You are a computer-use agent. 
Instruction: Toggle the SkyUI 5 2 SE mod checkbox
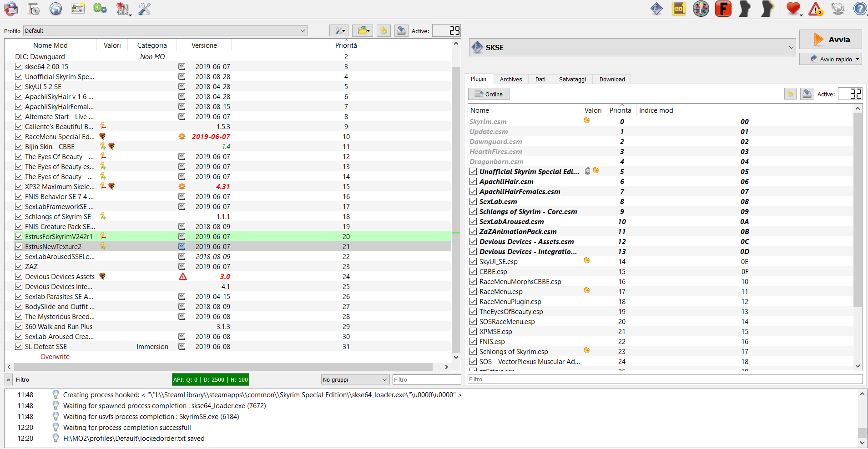point(19,86)
